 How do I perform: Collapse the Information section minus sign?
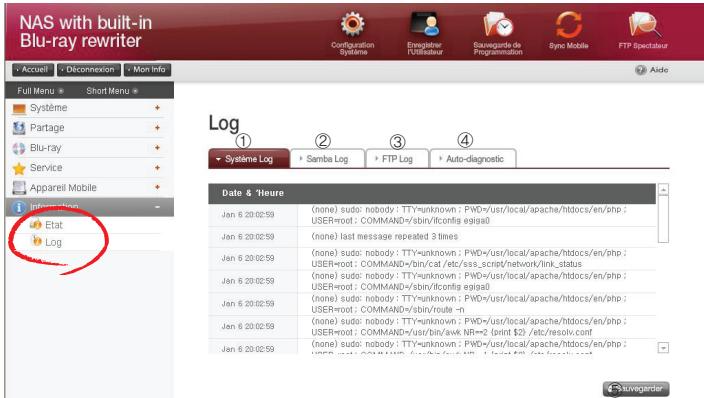click(x=157, y=207)
